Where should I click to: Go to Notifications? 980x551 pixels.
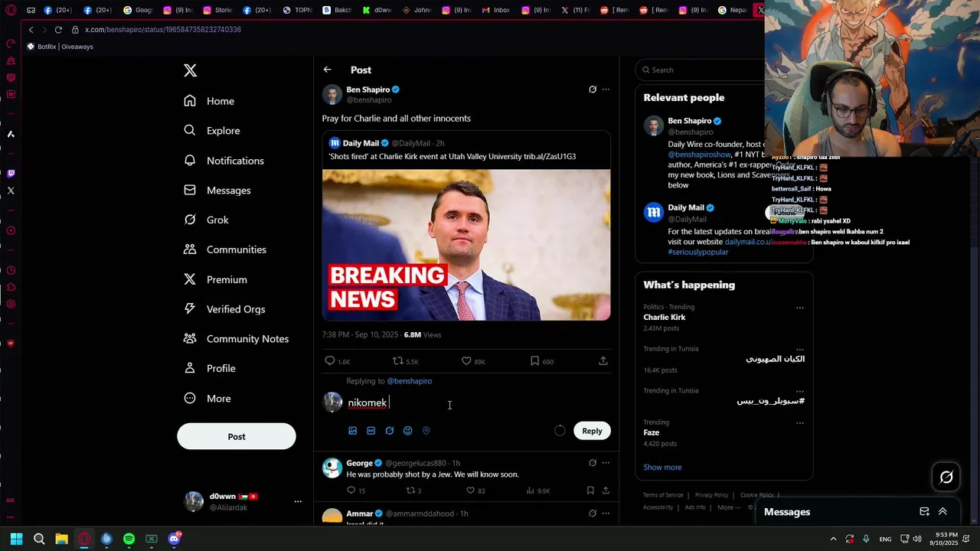[x=224, y=161]
